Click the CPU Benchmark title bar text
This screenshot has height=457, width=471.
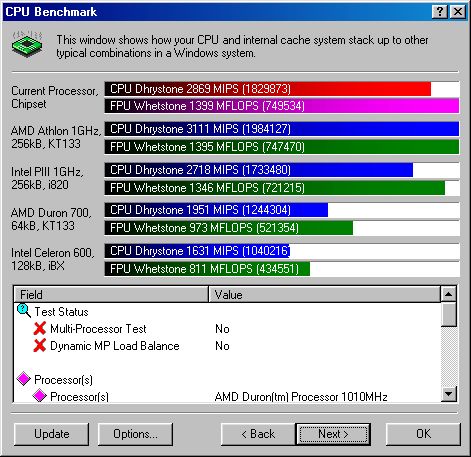click(51, 12)
